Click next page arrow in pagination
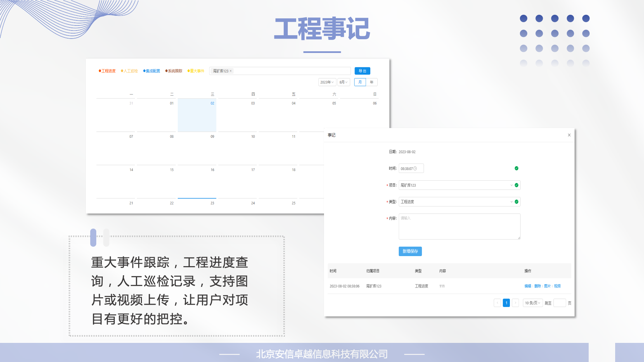This screenshot has height=362, width=644. coord(516,303)
